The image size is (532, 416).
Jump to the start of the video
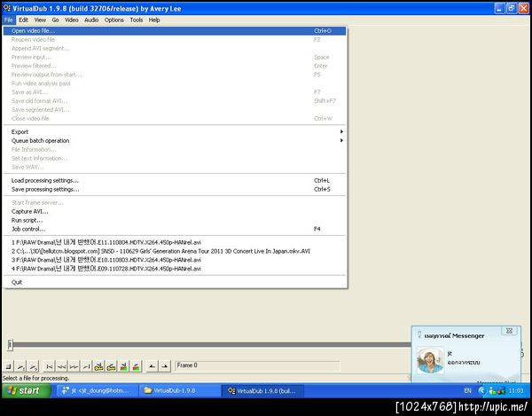[x=49, y=366]
